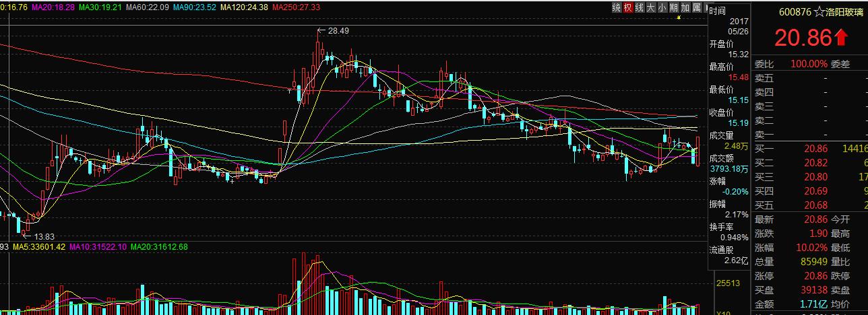The width and height of the screenshot is (868, 315).
Task: Click the 买二 price 20.82
Action: tap(815, 164)
